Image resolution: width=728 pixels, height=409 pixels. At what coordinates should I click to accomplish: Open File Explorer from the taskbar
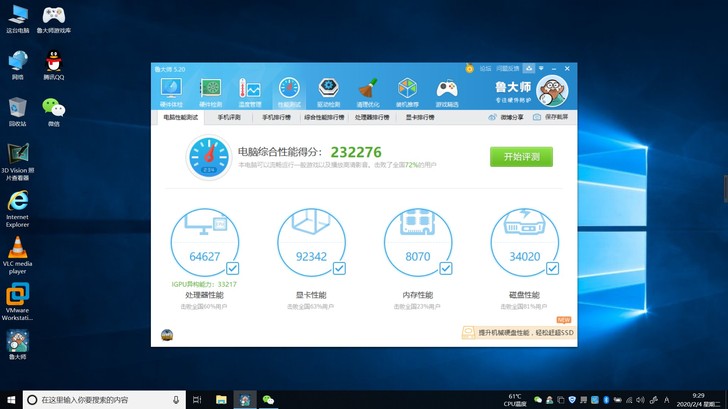(221, 400)
